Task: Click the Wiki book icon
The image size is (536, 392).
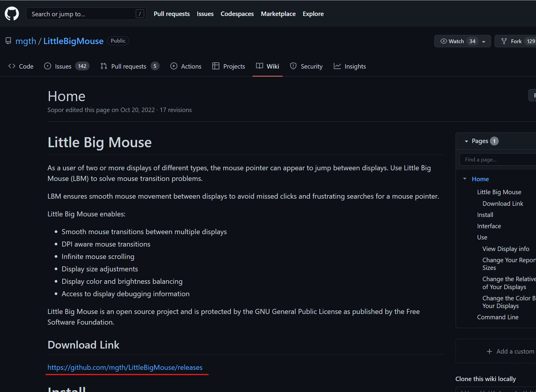Action: pos(260,66)
